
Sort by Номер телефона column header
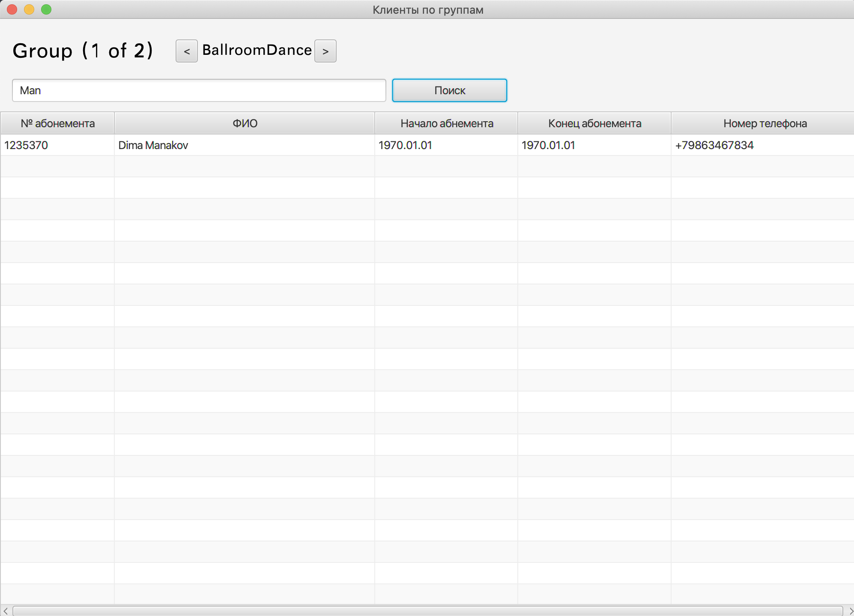click(763, 123)
